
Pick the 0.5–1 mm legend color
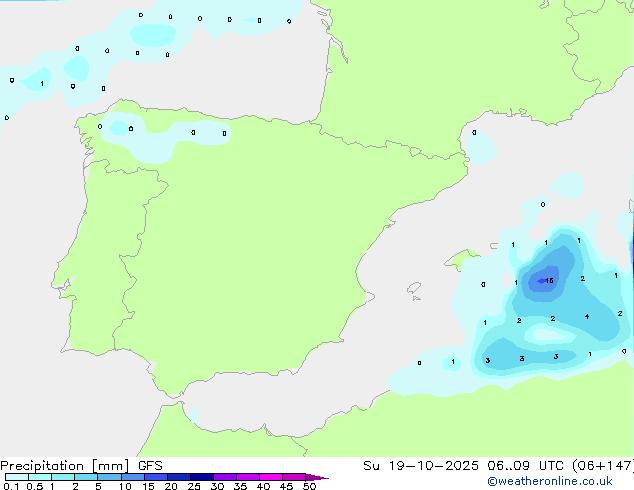(40, 477)
